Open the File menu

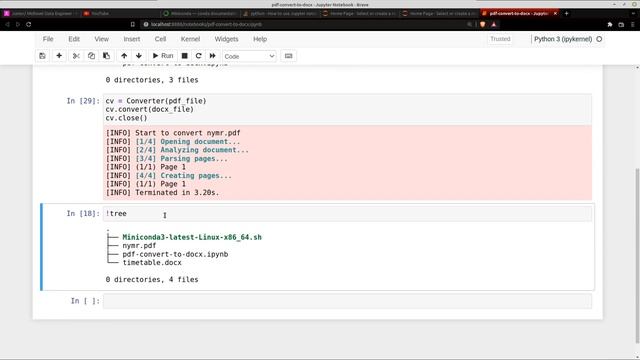(48, 39)
